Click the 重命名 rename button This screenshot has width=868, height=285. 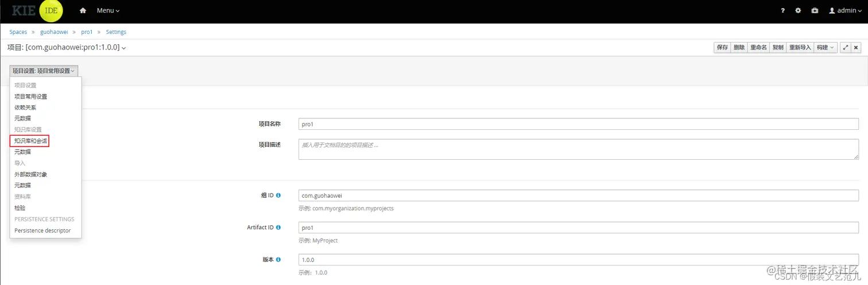point(758,48)
